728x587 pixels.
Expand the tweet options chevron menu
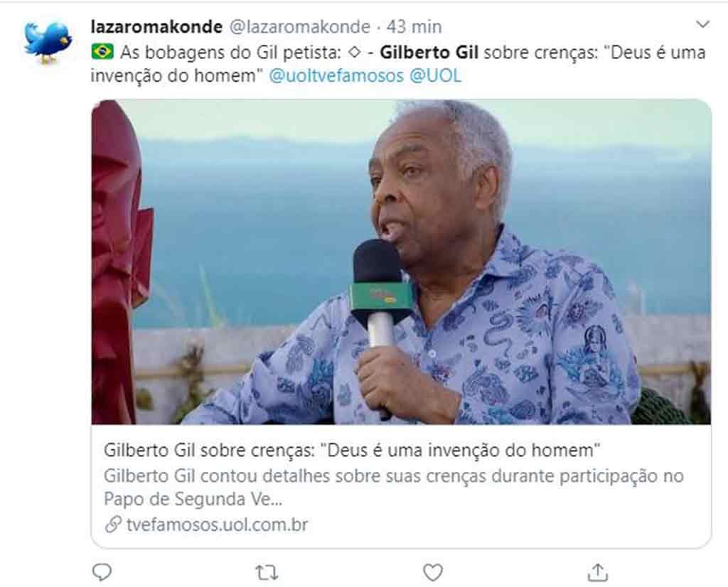point(703,24)
